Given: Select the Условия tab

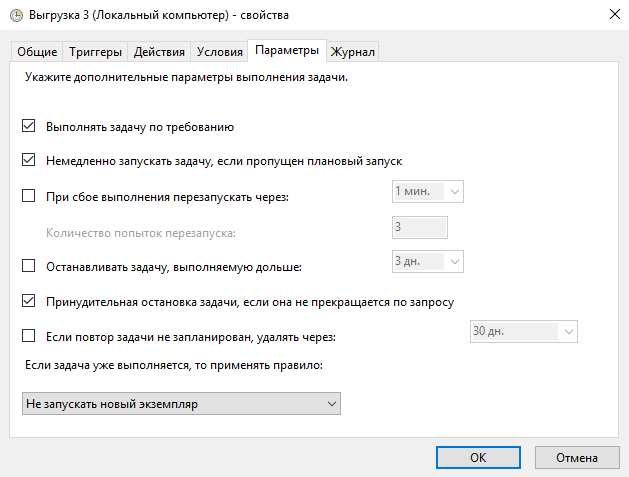Looking at the screenshot, I should pos(219,52).
